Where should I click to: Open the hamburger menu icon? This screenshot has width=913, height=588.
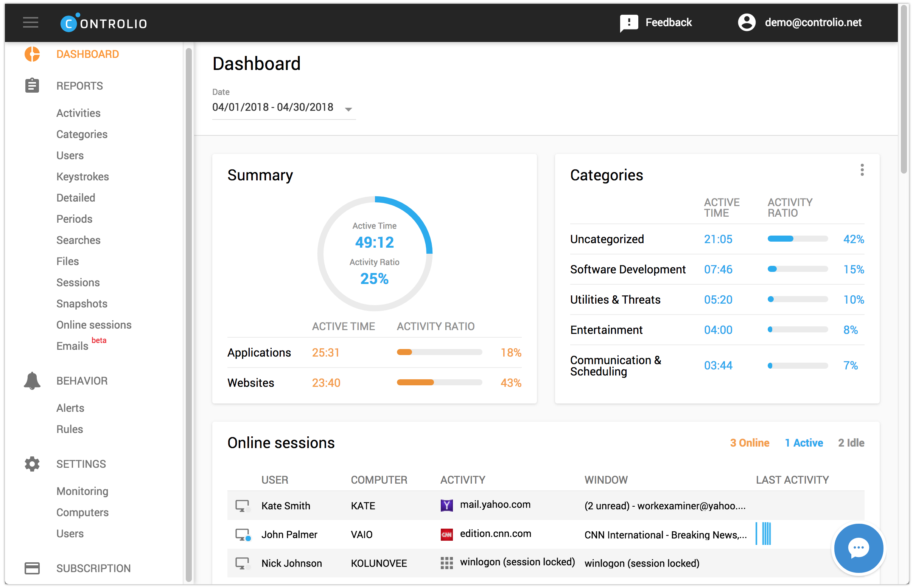(x=31, y=23)
